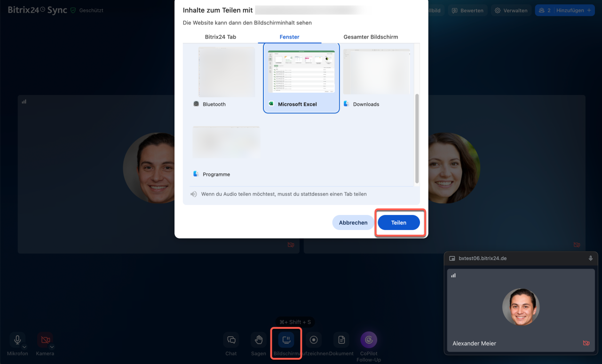Click the text "Die Website kann dann den Bildschirminhalt sehen"
The height and width of the screenshot is (364, 602).
pyautogui.click(x=247, y=23)
